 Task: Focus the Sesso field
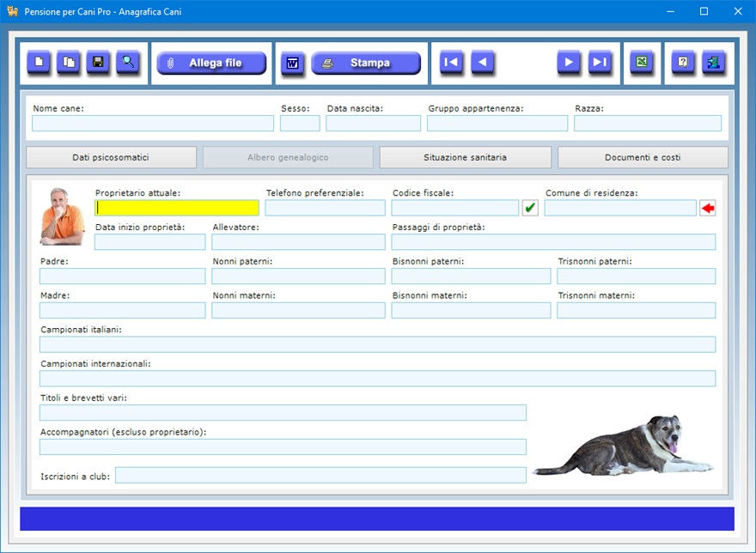click(x=300, y=124)
